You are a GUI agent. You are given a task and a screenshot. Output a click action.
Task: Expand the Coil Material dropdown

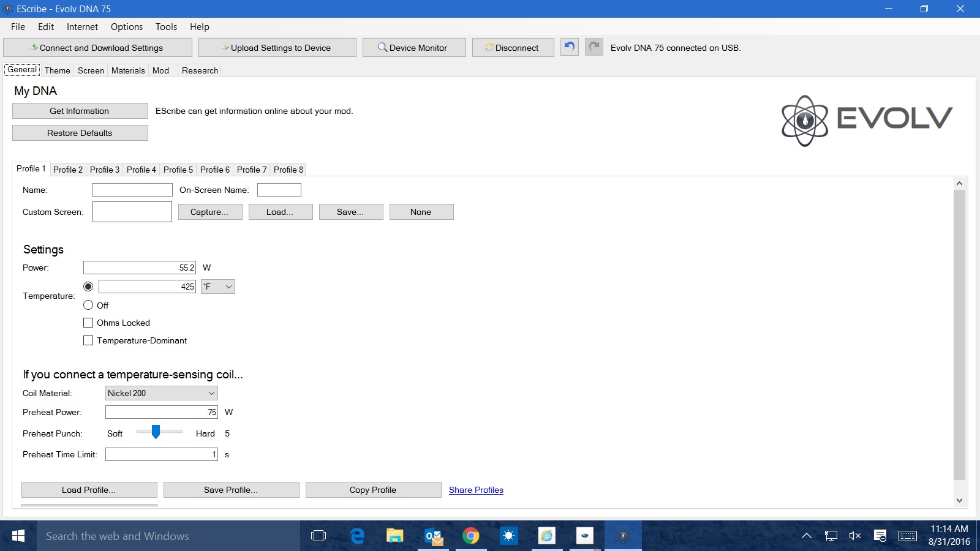[x=161, y=393]
